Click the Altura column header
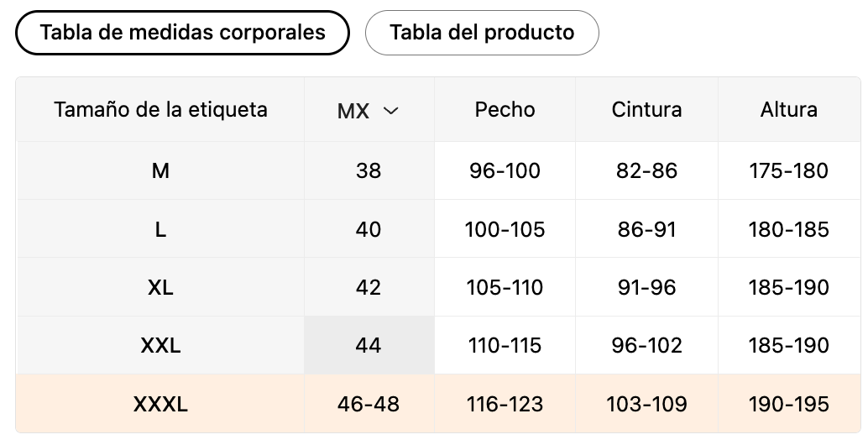 point(788,109)
